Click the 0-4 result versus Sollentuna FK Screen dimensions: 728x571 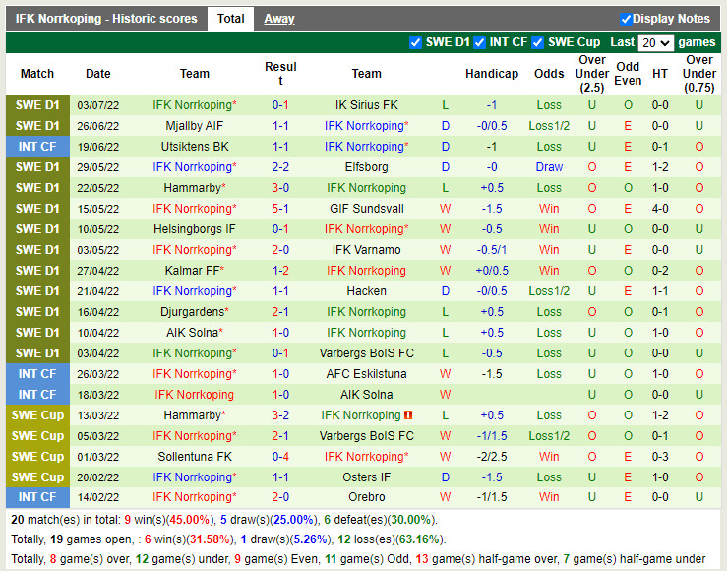pyautogui.click(x=280, y=456)
